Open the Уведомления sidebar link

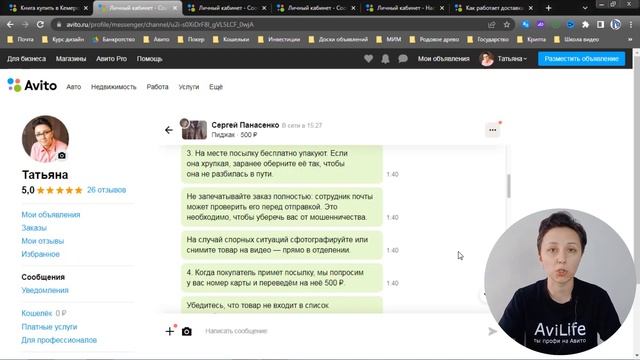45,290
